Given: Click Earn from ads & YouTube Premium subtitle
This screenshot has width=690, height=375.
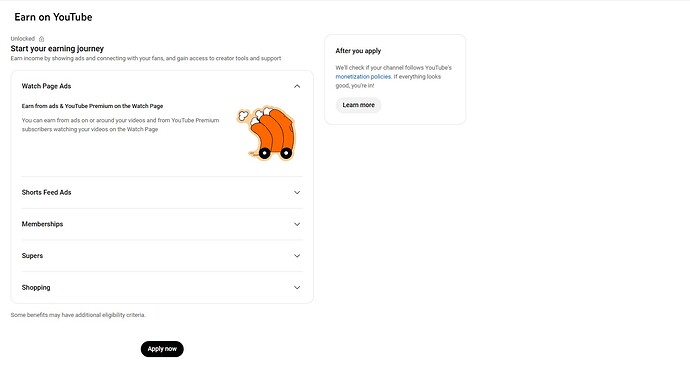Looking at the screenshot, I should click(92, 106).
